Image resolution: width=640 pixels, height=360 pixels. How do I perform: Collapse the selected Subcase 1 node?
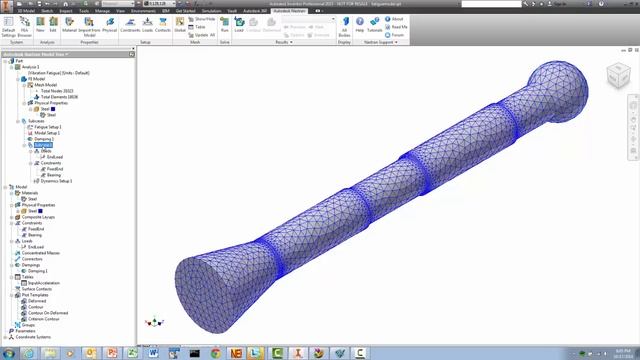[24, 145]
